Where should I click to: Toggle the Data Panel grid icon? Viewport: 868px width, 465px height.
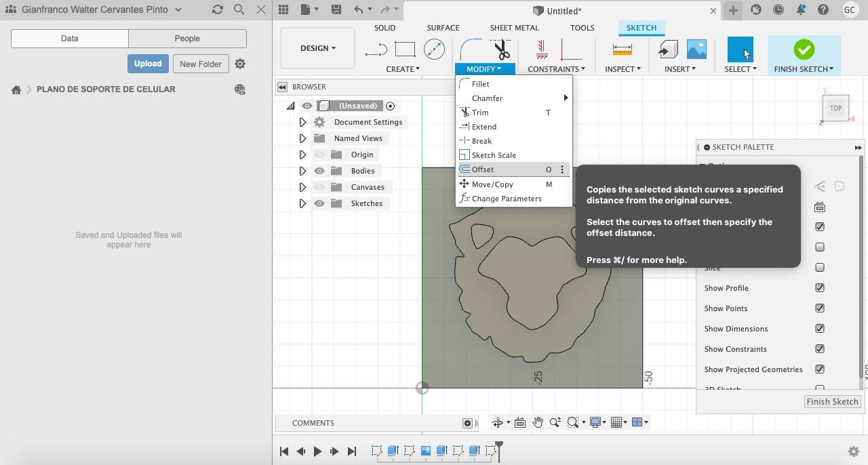click(x=283, y=10)
